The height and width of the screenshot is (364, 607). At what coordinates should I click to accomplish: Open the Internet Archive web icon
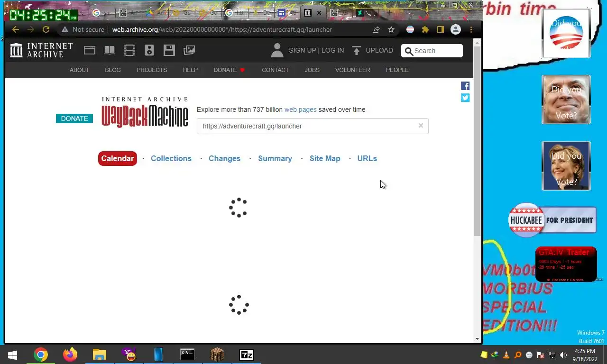tap(90, 50)
